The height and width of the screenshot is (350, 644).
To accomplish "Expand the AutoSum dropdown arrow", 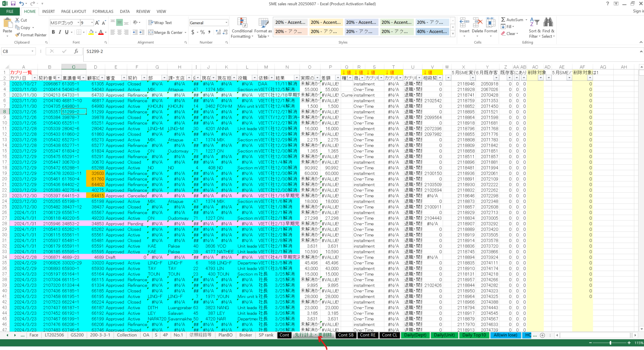I will coord(526,20).
